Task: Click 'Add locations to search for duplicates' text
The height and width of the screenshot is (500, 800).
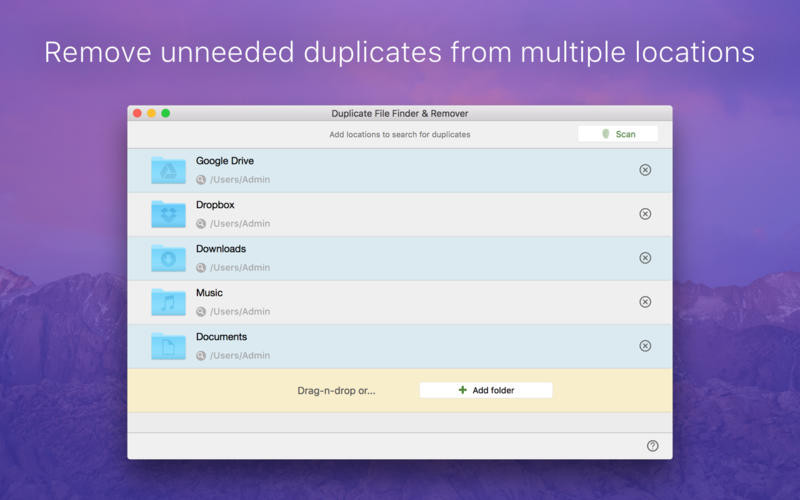Action: pos(400,135)
